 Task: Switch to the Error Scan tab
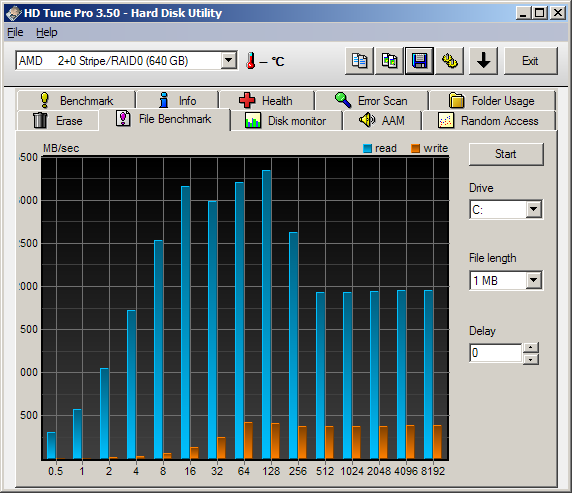click(371, 100)
